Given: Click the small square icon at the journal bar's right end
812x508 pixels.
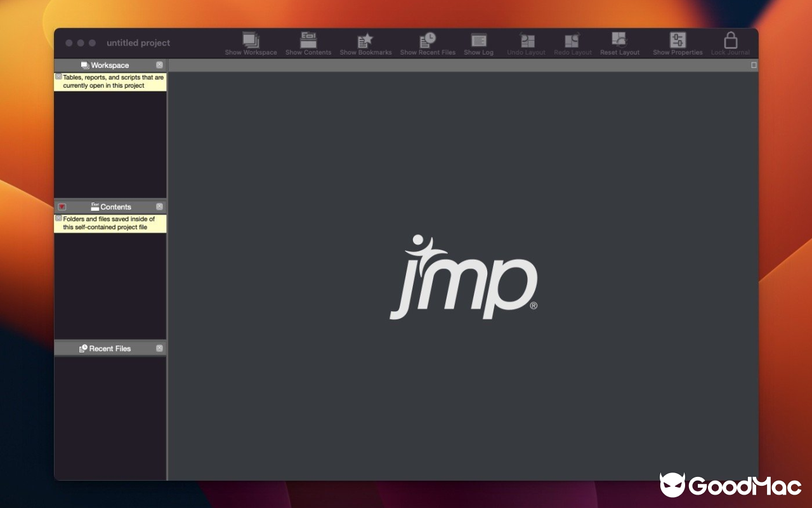Looking at the screenshot, I should tap(753, 64).
